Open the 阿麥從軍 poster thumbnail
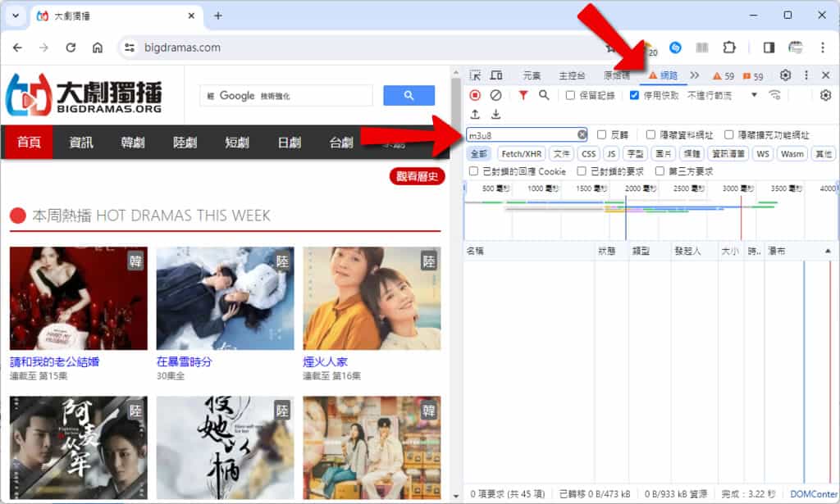The width and height of the screenshot is (840, 504). (x=78, y=447)
